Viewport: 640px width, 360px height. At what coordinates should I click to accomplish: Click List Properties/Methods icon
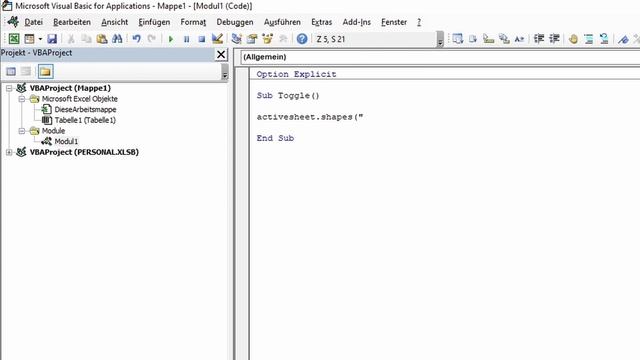click(x=458, y=39)
